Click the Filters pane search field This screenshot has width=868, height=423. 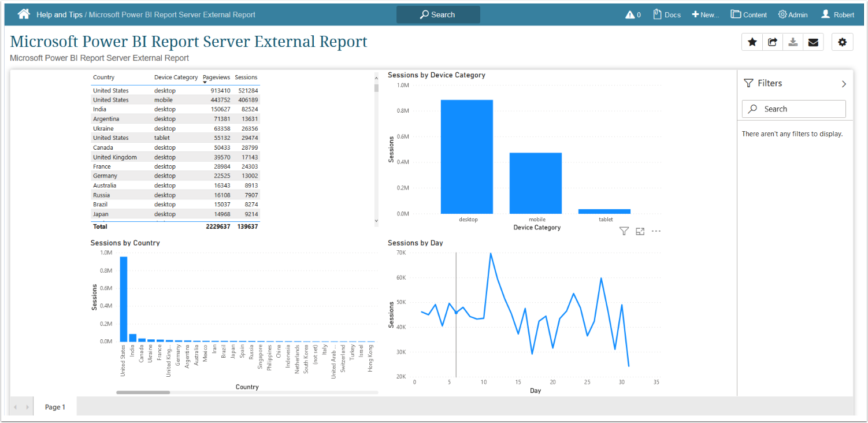pos(794,109)
